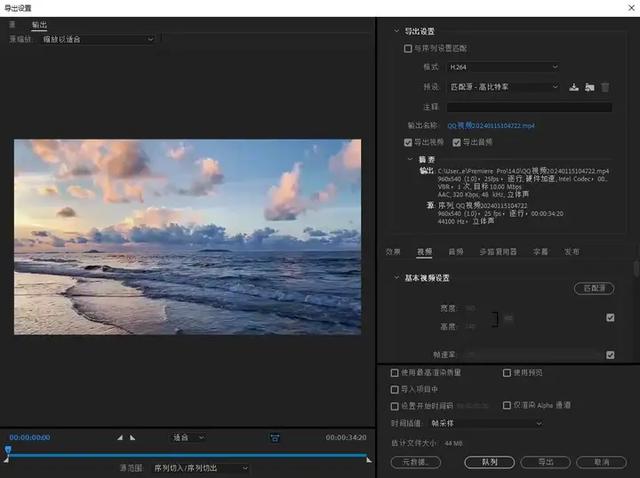640x478 pixels.
Task: Click the beach sunset video preview
Action: 187,237
